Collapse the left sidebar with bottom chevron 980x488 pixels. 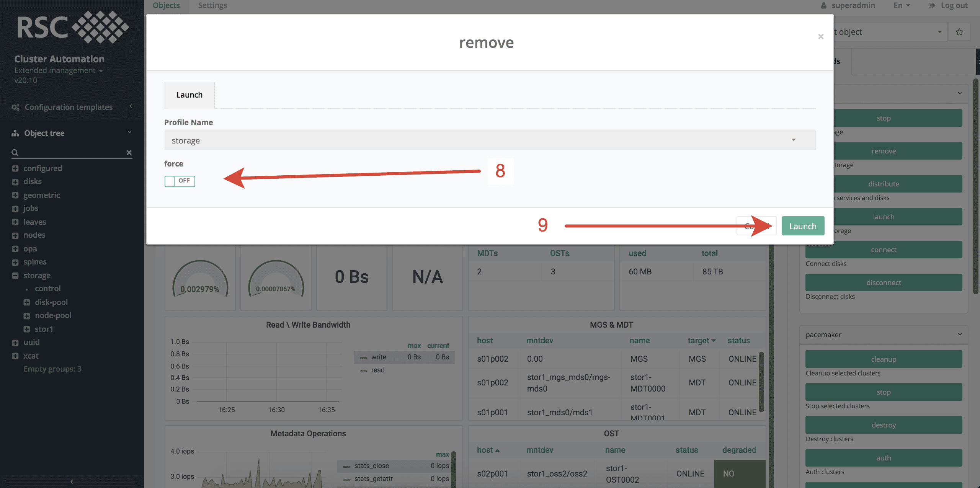click(x=72, y=481)
